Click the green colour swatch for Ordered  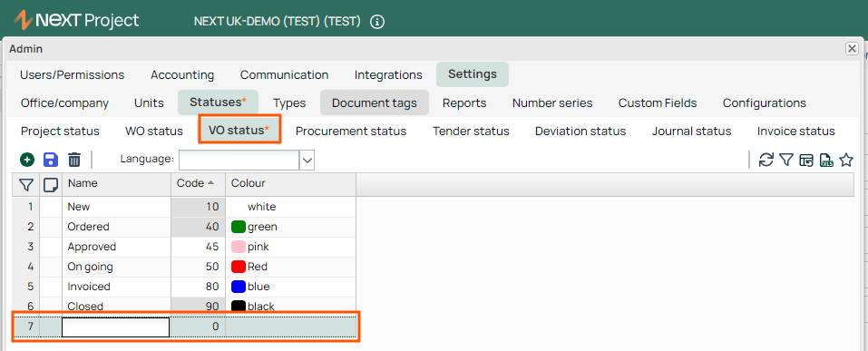238,227
